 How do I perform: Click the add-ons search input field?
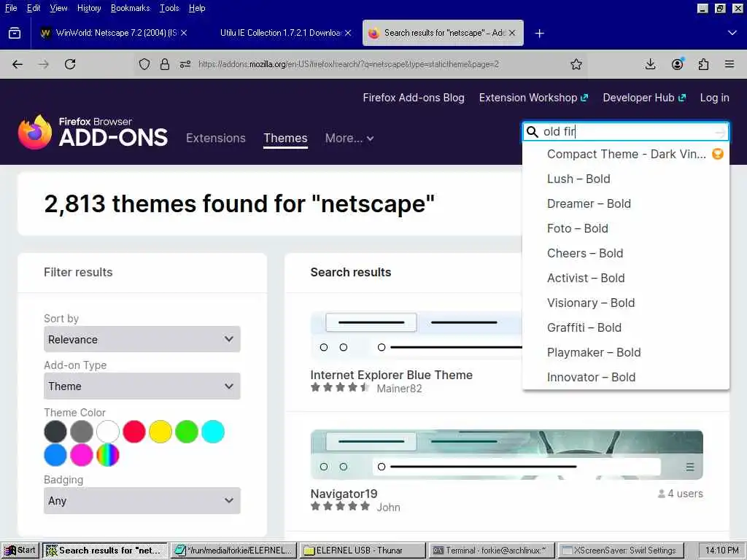click(627, 132)
